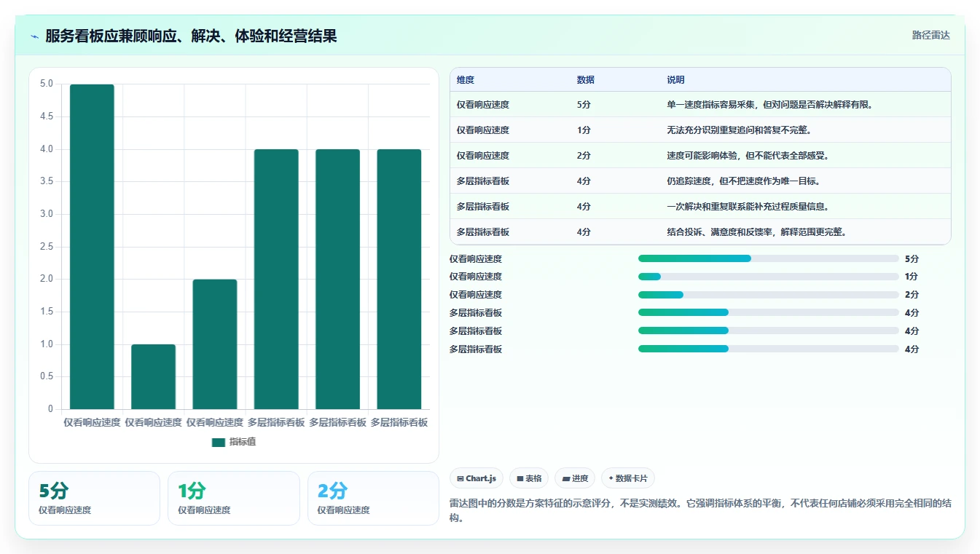Click the Chart.js chip
The image size is (980, 554).
coord(477,478)
